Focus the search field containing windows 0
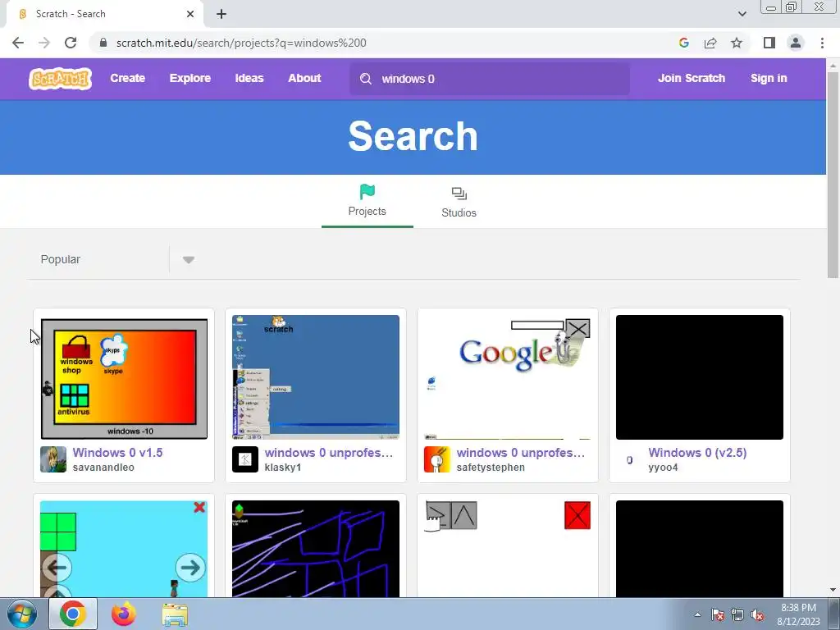This screenshot has height=630, width=840. [x=490, y=79]
